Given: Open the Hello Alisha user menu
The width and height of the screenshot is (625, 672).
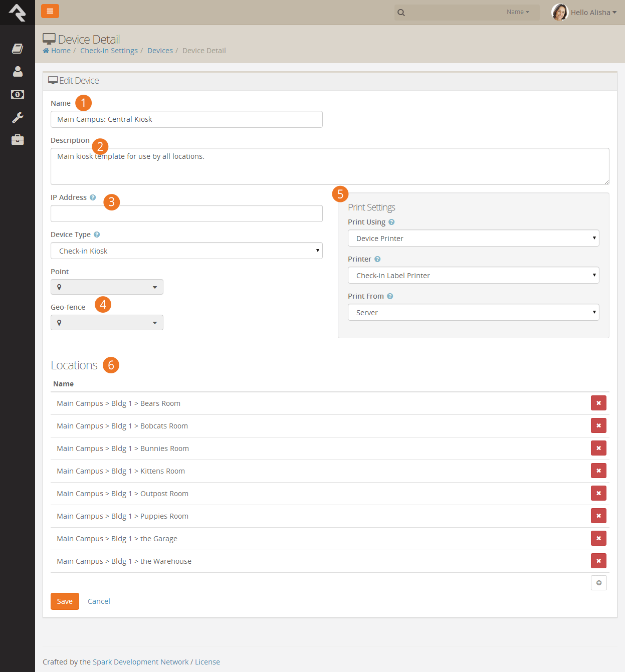Looking at the screenshot, I should coord(584,12).
